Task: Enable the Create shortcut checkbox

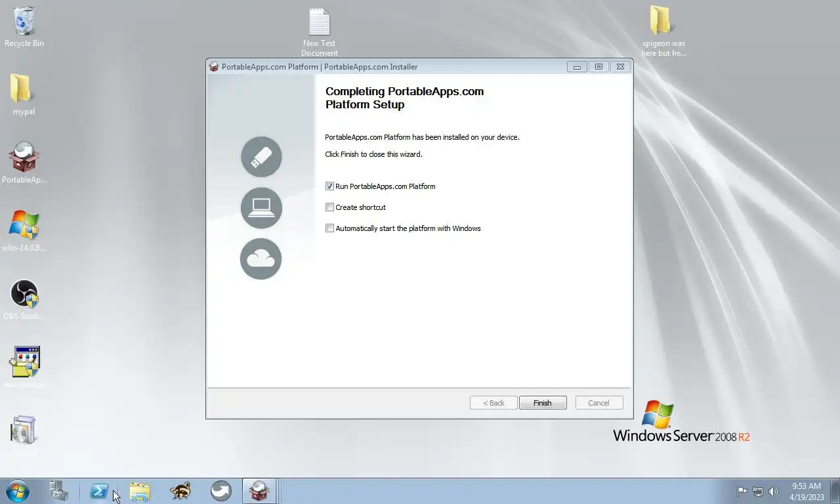Action: tap(330, 207)
